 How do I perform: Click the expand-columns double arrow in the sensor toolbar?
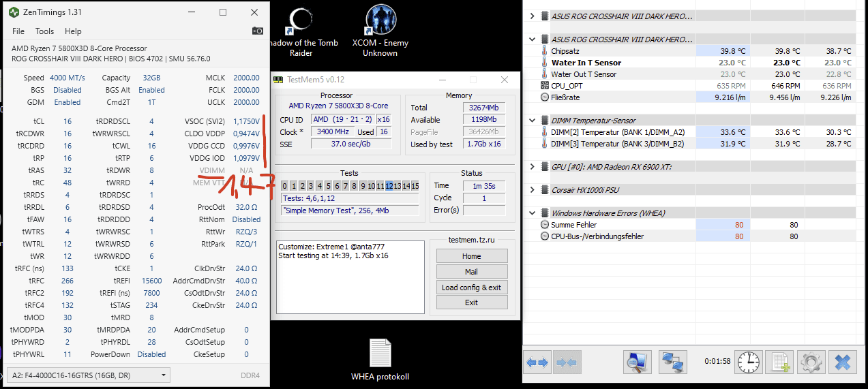click(x=538, y=362)
